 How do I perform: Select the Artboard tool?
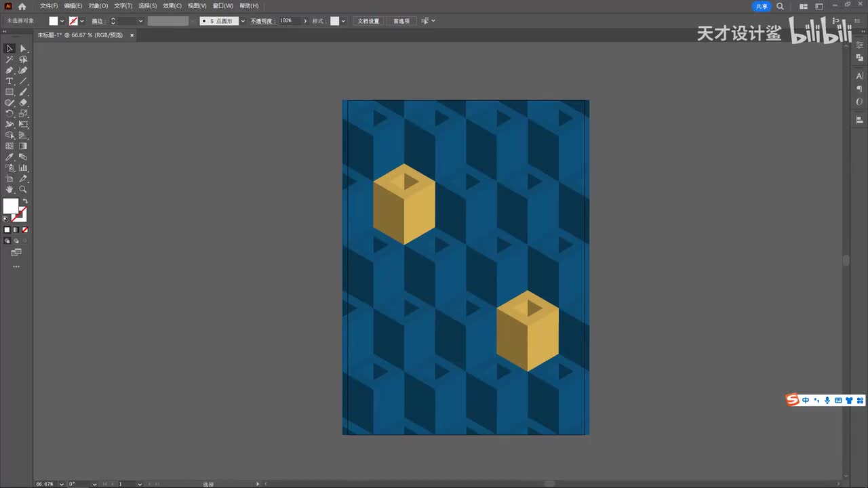[x=9, y=178]
